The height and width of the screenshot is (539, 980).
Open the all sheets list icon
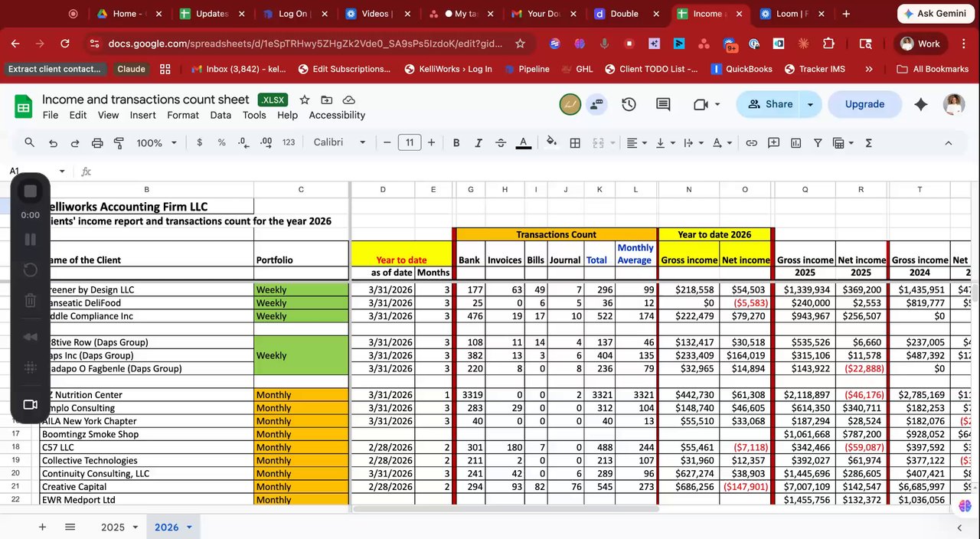click(x=70, y=527)
